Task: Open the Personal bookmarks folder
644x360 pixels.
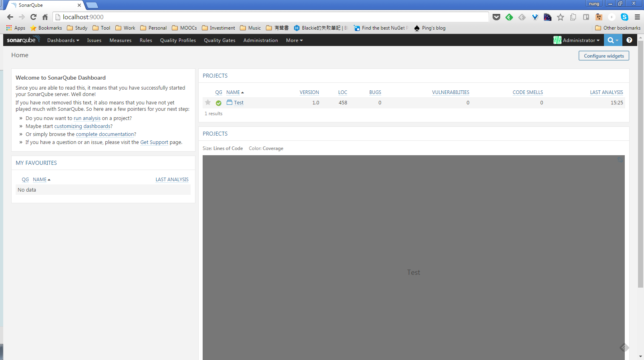Action: tap(153, 28)
